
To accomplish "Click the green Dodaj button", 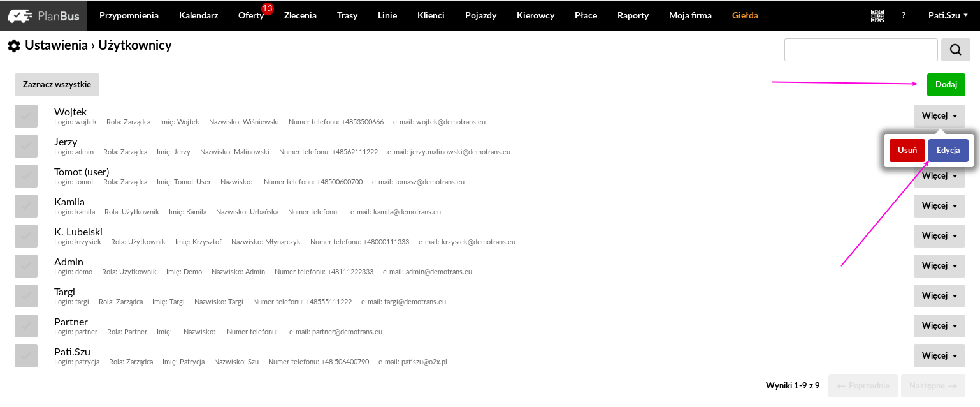I will point(946,85).
